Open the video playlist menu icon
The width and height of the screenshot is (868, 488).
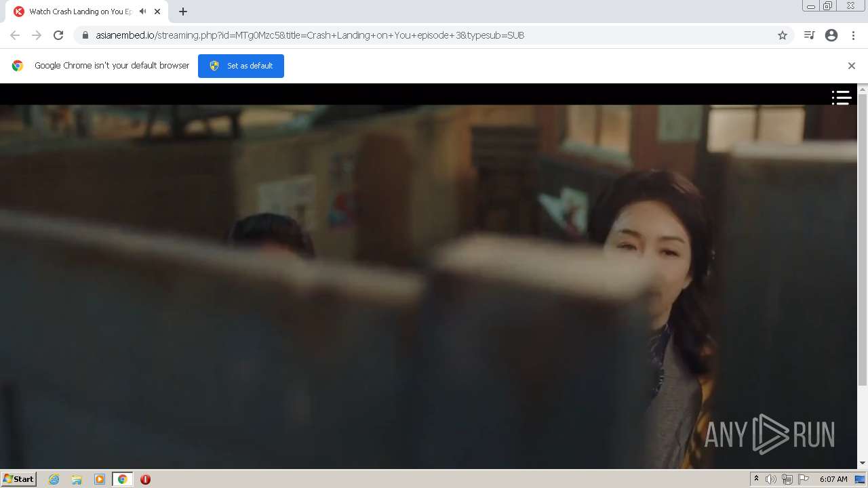coord(842,98)
